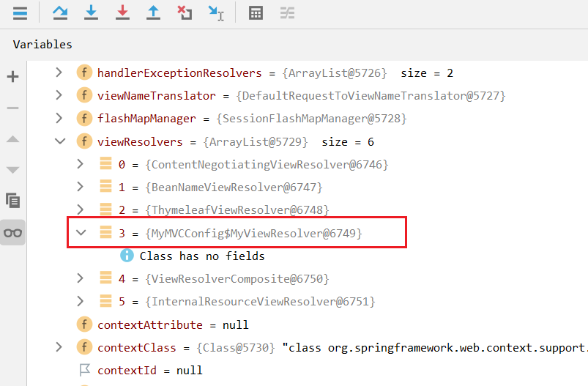Viewport: 588px width, 386px height.
Task: Click the Show Execution Point hamburger icon
Action: point(20,13)
